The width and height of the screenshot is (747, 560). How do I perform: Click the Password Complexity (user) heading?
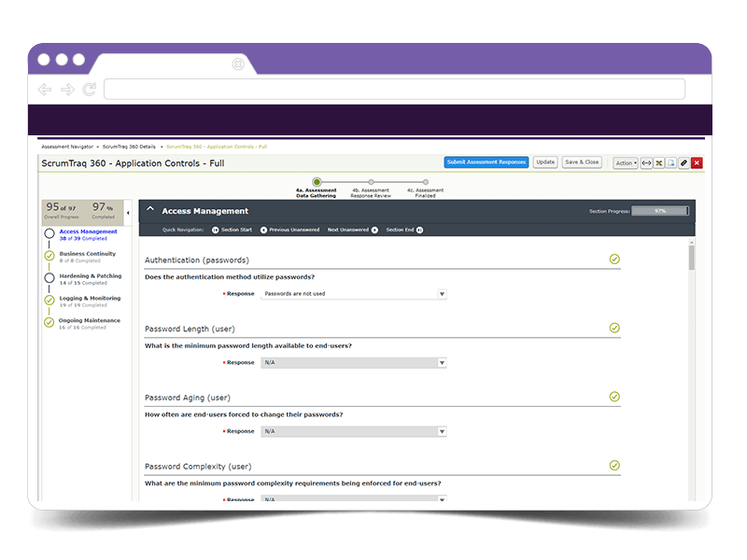pyautogui.click(x=198, y=467)
